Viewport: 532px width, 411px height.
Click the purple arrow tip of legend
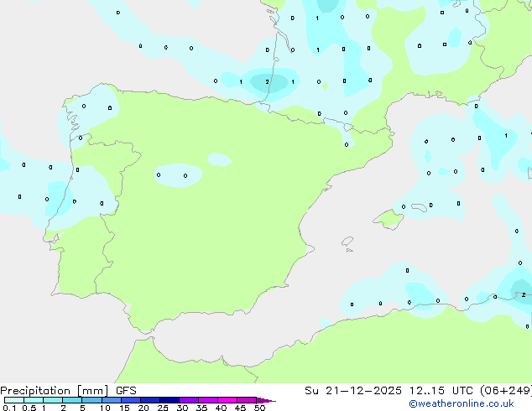[266, 400]
